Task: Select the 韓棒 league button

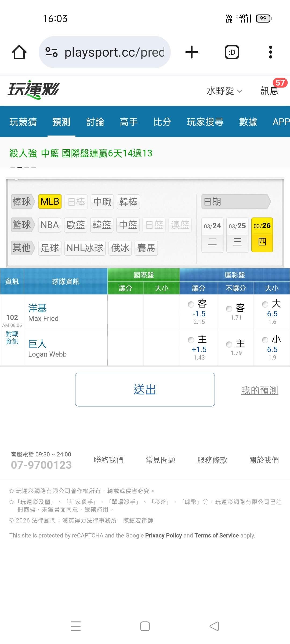Action: pyautogui.click(x=128, y=202)
